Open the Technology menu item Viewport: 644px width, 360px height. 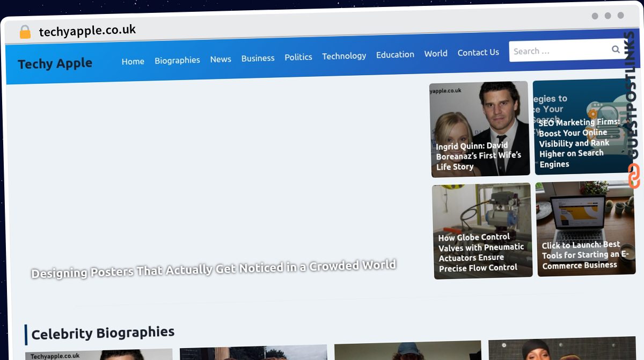point(344,56)
